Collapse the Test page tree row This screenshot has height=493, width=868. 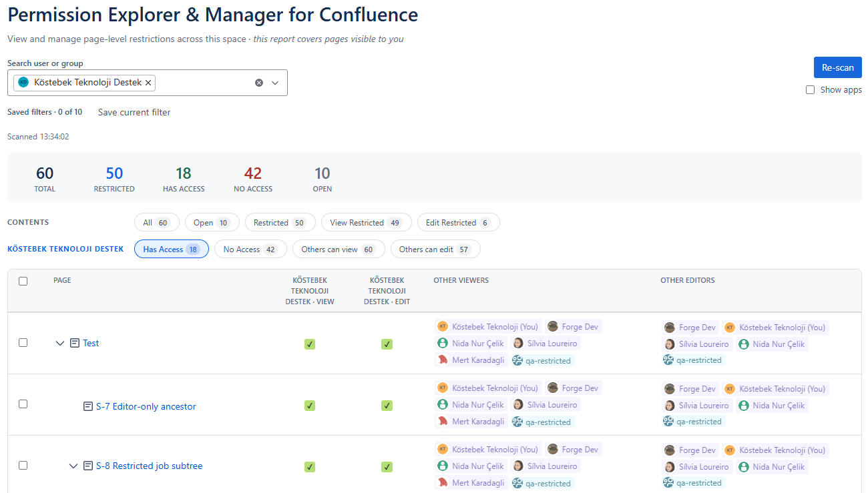pyautogui.click(x=60, y=343)
